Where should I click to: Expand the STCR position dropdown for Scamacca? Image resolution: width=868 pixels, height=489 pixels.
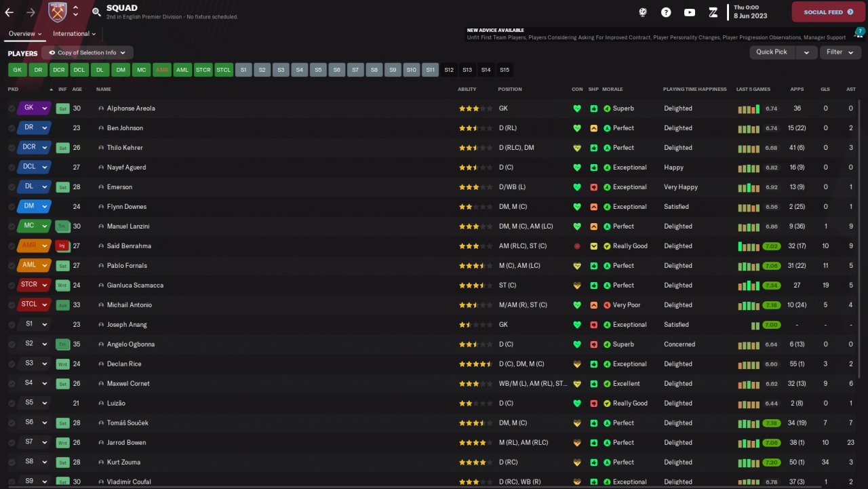[x=45, y=286]
